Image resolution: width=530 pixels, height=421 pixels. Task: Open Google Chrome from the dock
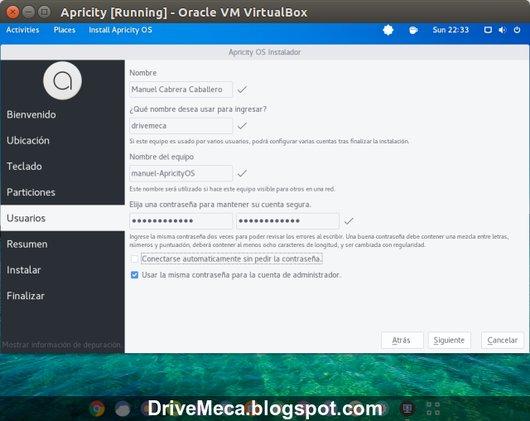coord(97,408)
